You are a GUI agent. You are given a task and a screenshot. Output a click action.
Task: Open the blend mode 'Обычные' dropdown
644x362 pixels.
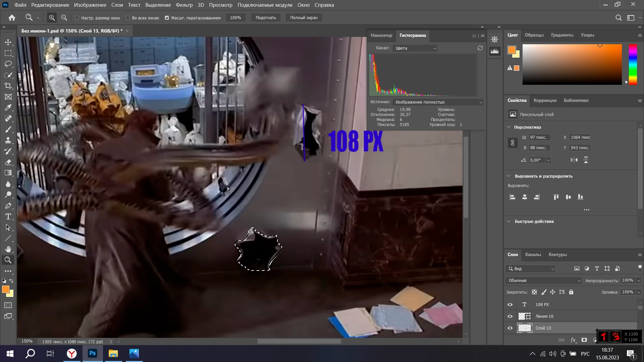(543, 281)
